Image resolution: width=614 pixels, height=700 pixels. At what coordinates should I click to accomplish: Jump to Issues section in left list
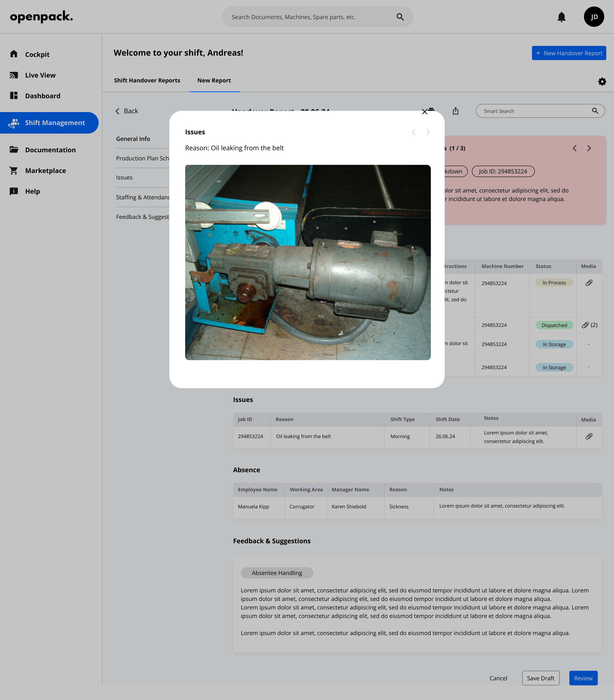coord(124,177)
